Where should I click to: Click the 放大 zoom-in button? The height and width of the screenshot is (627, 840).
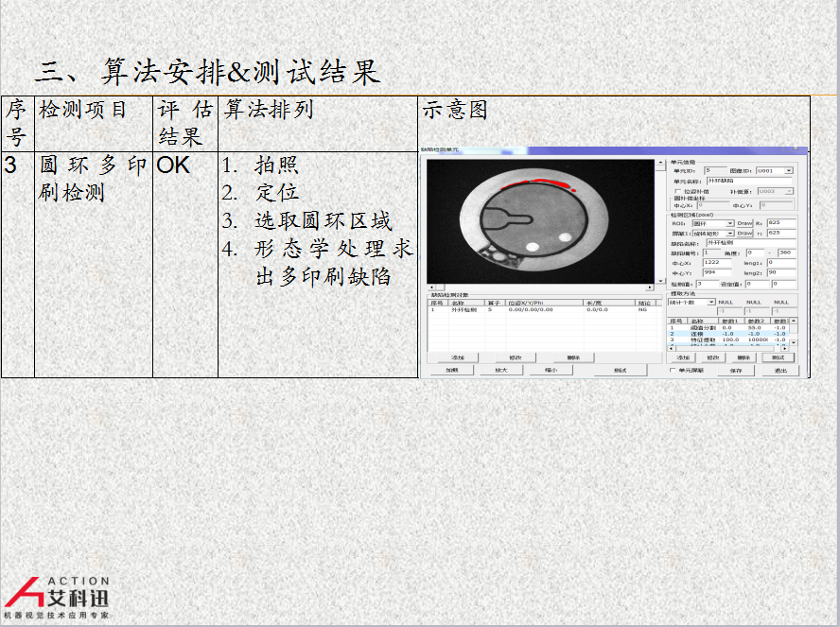coord(501,370)
